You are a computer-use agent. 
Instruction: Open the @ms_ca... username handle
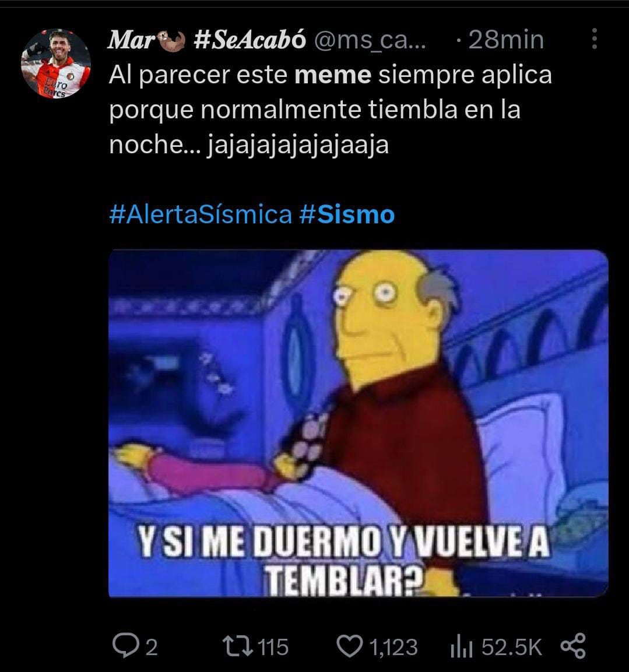[x=370, y=41]
